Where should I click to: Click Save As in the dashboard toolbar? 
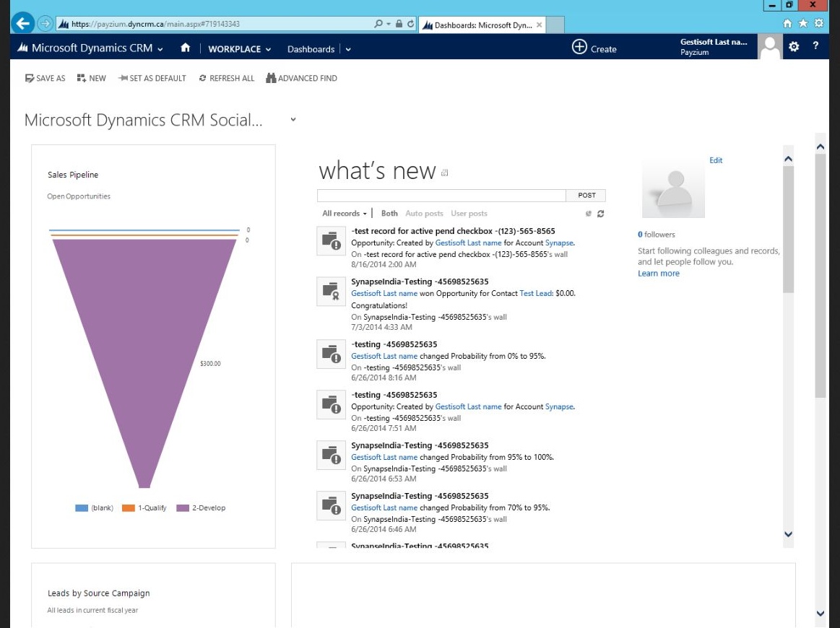(x=30, y=78)
